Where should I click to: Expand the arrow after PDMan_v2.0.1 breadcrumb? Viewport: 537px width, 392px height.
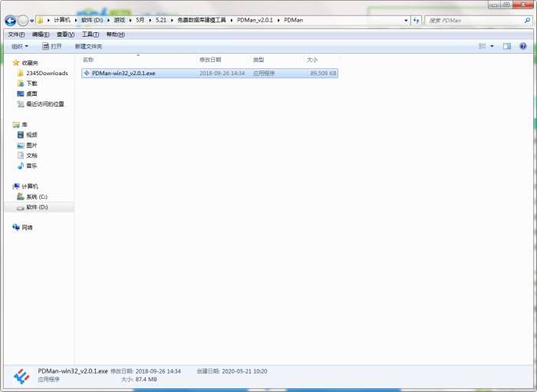coord(278,21)
